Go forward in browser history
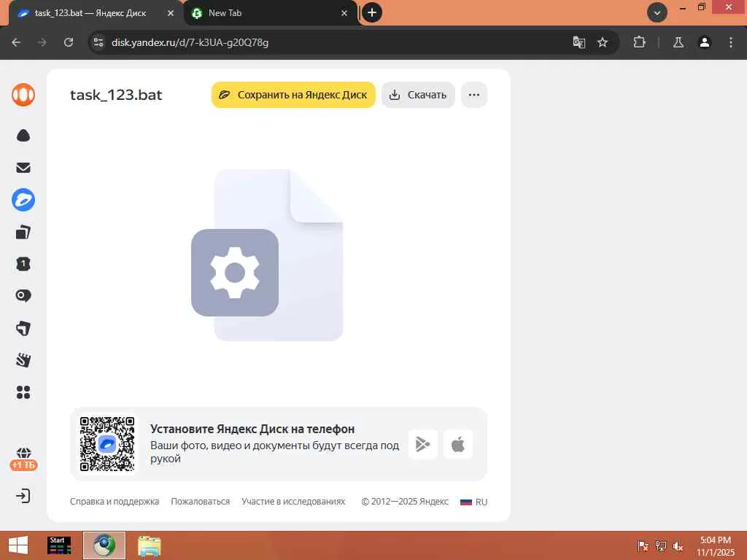747x560 pixels. [42, 42]
